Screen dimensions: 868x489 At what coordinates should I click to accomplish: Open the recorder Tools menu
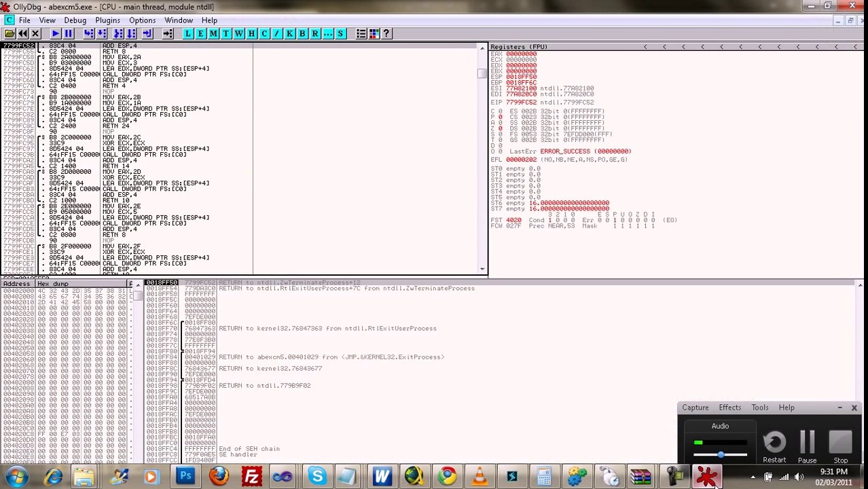point(759,407)
